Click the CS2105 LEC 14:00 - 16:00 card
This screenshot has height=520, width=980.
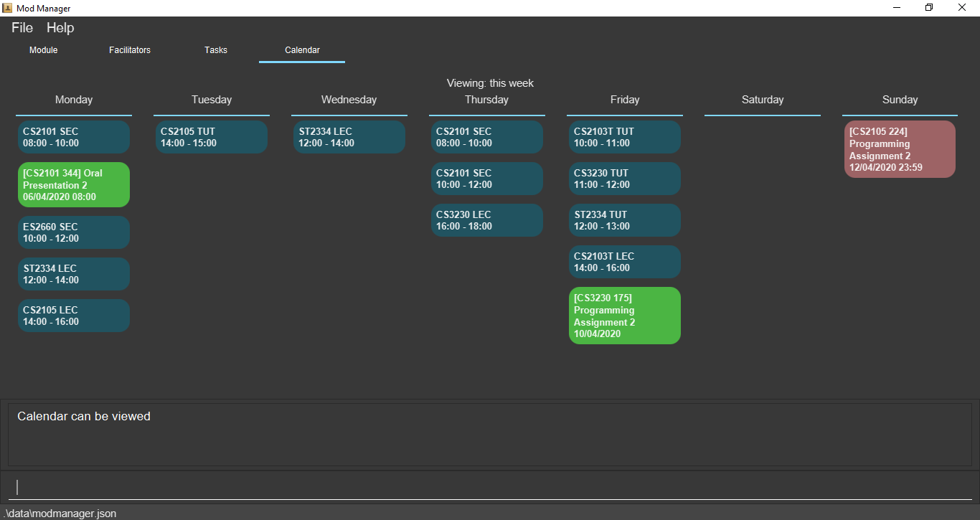click(x=74, y=316)
